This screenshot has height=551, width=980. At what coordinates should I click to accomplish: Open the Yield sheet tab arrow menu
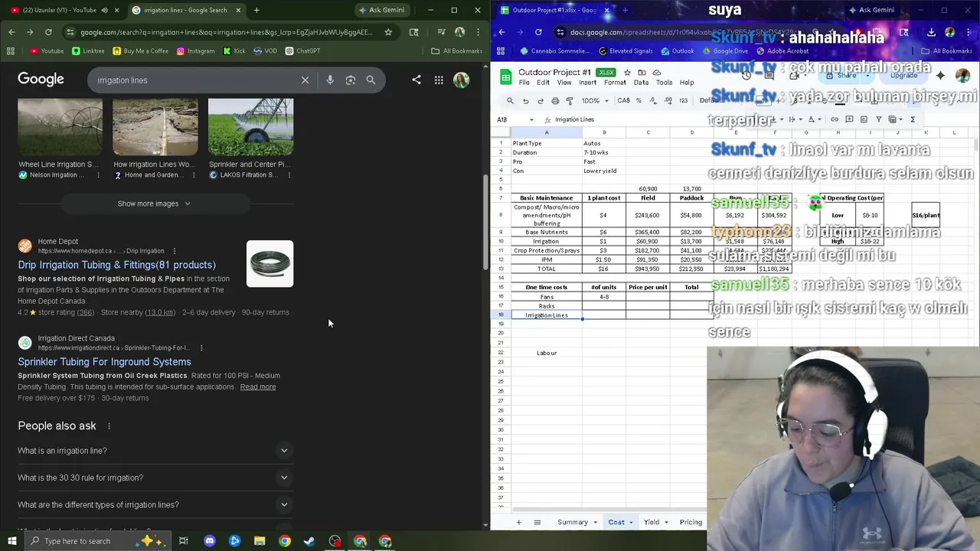[666, 522]
